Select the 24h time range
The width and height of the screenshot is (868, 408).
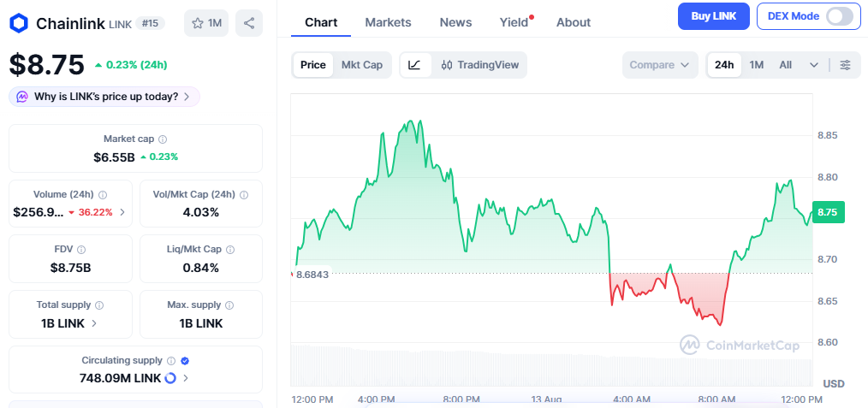[724, 65]
